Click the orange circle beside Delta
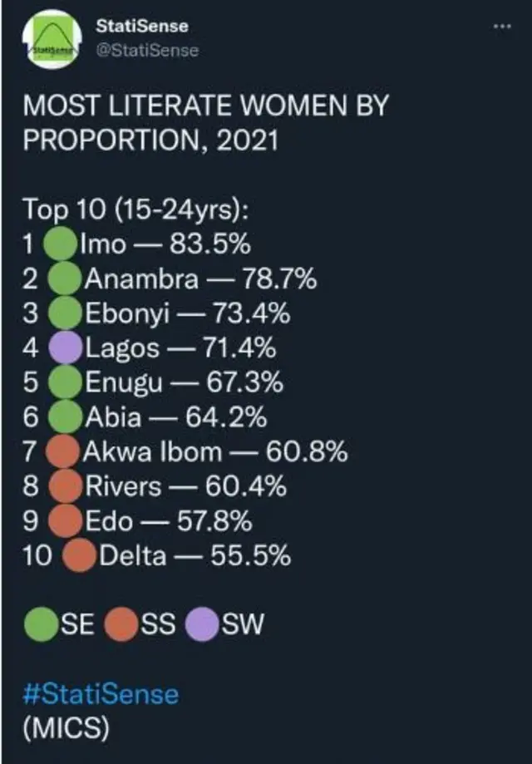 click(79, 556)
